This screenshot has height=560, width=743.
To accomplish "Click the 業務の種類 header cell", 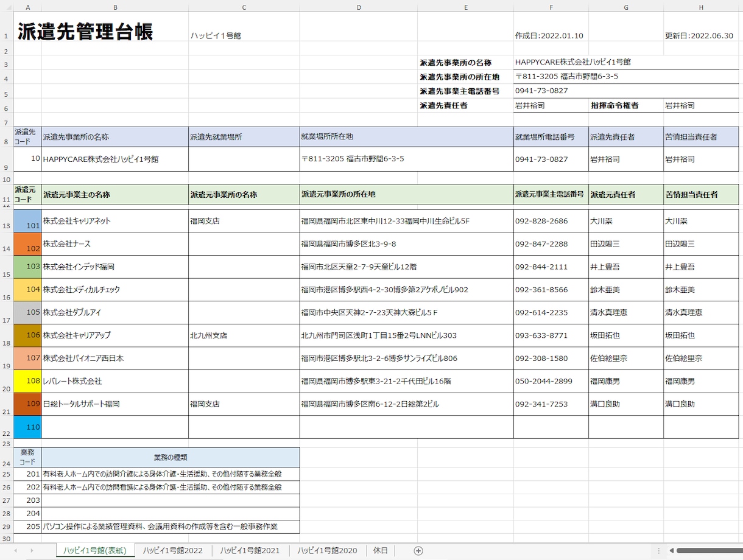I will pos(171,457).
